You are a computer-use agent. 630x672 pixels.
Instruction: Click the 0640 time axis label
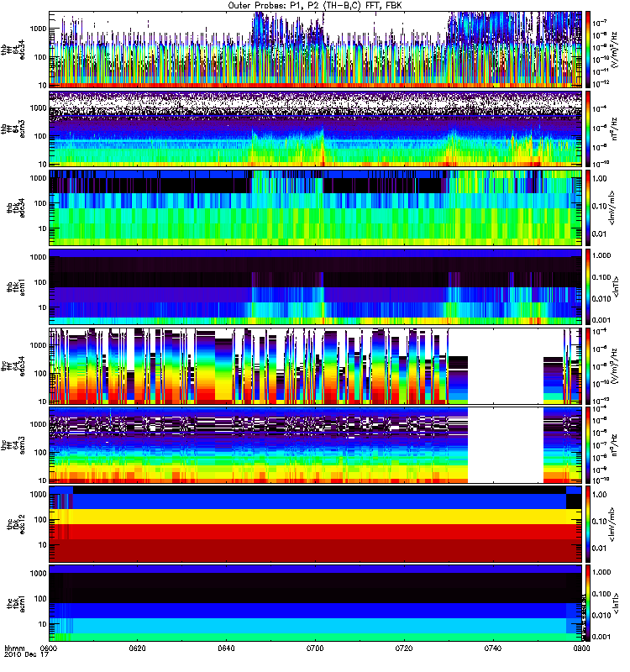pyautogui.click(x=226, y=648)
